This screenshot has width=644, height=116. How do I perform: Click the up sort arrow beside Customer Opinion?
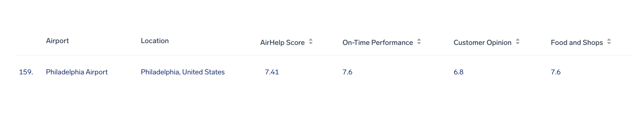pyautogui.click(x=518, y=40)
